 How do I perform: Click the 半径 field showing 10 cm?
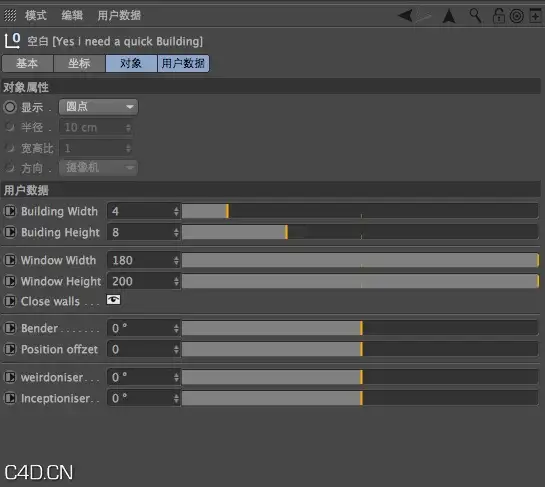pos(96,128)
